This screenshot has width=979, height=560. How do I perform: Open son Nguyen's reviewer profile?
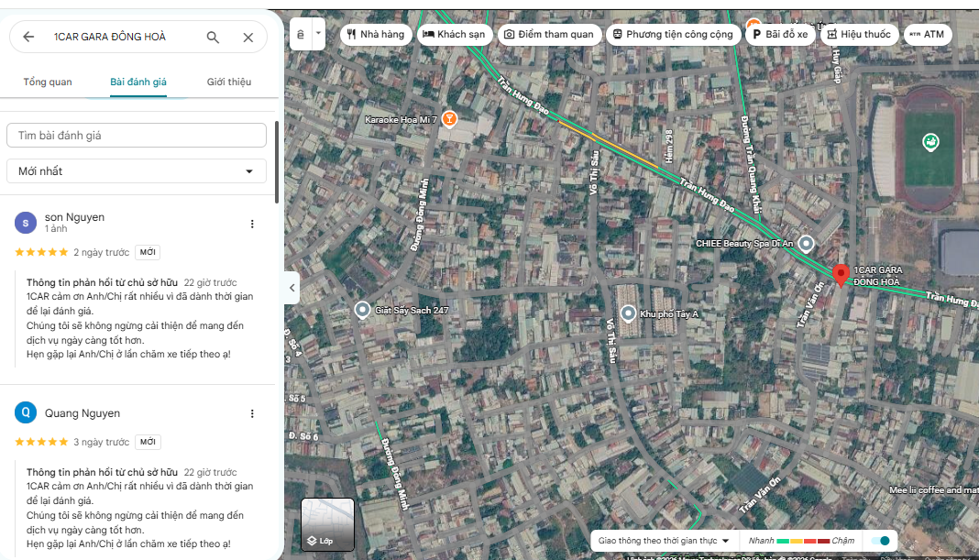click(x=74, y=217)
